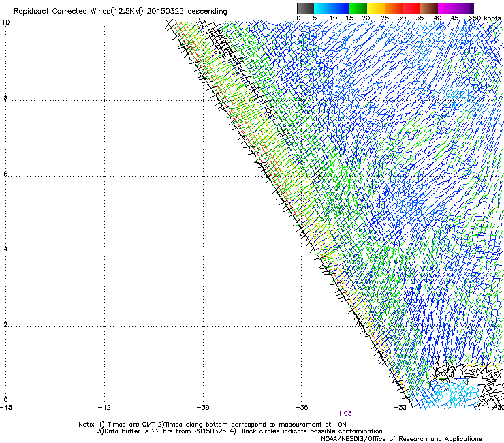Click the yellow 20-25 knots legend swatch
The image size is (504, 443).
tap(376, 8)
